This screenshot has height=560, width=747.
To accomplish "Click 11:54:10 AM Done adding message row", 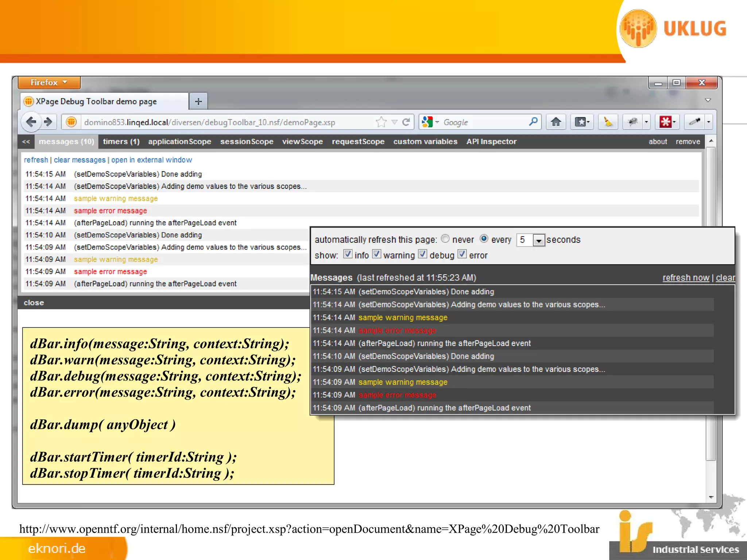I will pos(166,235).
